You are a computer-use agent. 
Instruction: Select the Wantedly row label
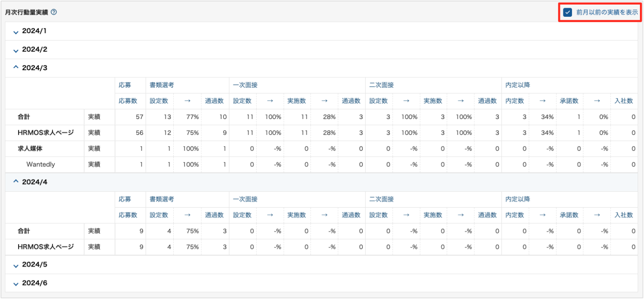click(x=41, y=165)
